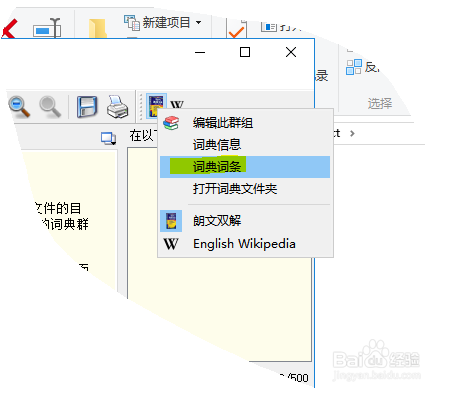Save the article using the floppy disk icon

click(87, 107)
